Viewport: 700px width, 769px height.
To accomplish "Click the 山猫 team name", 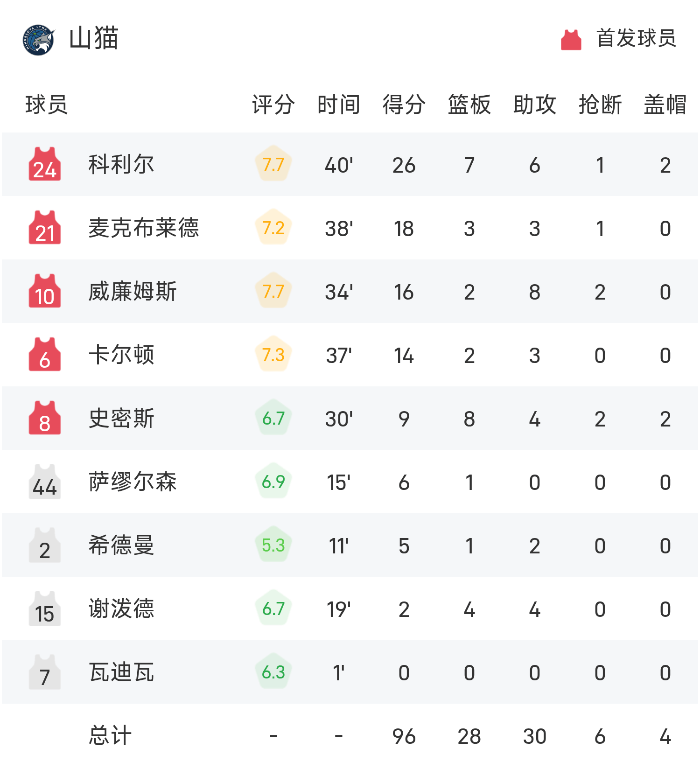I will coord(94,39).
